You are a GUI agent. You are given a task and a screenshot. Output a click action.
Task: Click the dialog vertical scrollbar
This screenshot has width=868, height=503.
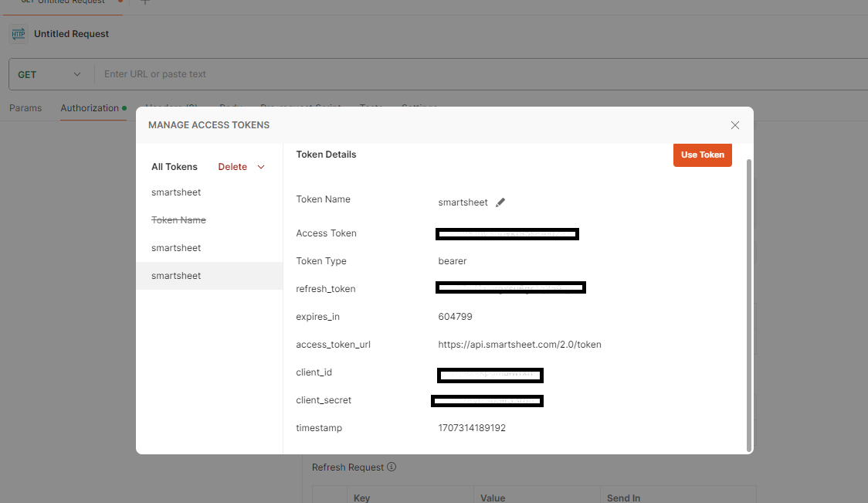coord(749,304)
